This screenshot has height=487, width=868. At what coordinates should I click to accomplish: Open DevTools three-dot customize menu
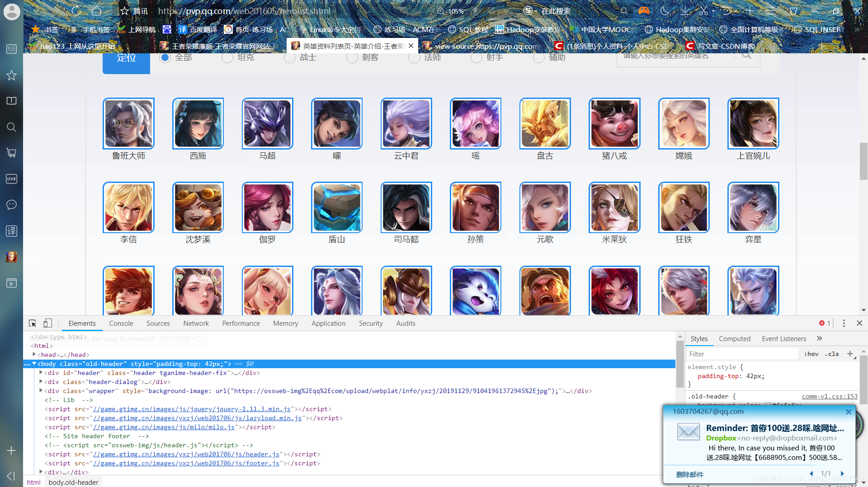844,323
